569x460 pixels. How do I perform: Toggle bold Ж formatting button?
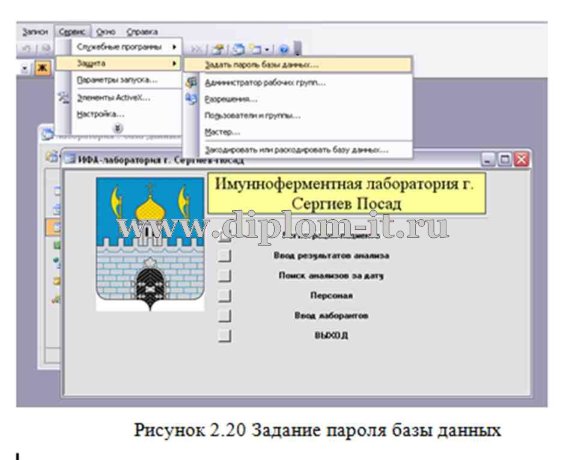(x=42, y=67)
